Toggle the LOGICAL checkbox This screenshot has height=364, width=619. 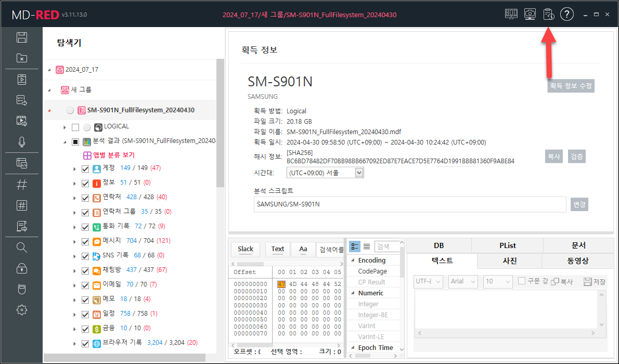75,127
